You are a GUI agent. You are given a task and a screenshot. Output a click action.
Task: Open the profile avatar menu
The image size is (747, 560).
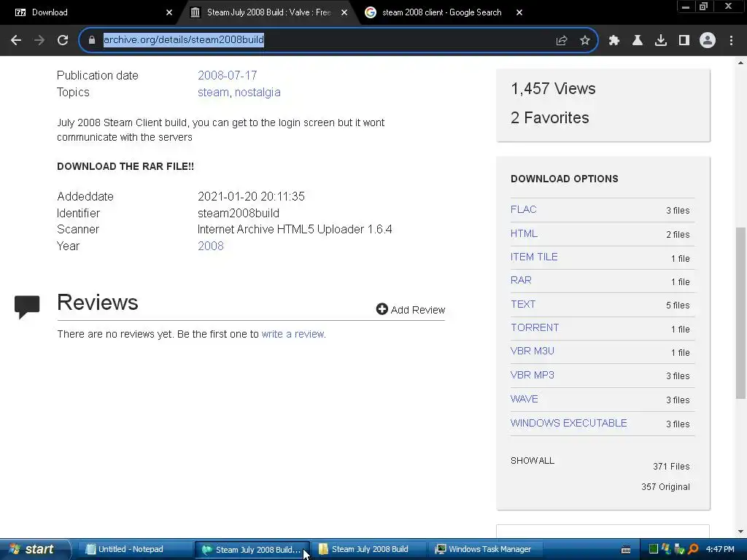tap(708, 41)
